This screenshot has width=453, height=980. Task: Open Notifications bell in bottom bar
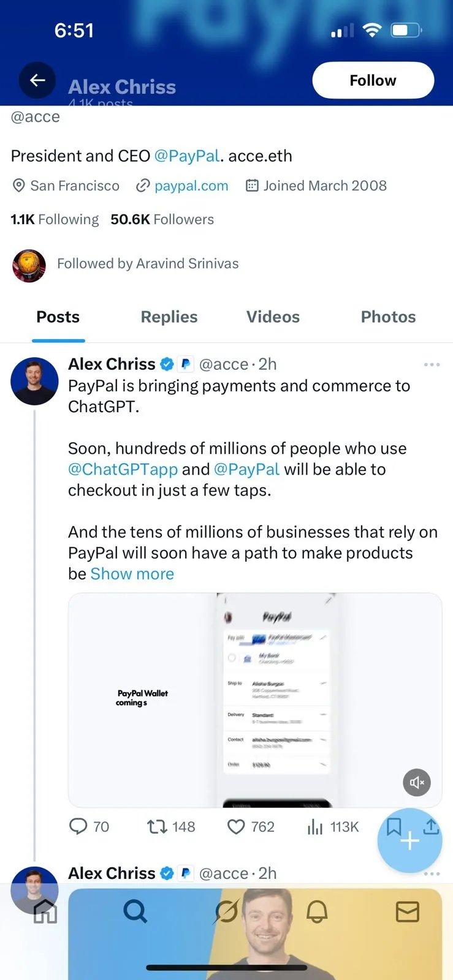pyautogui.click(x=317, y=911)
